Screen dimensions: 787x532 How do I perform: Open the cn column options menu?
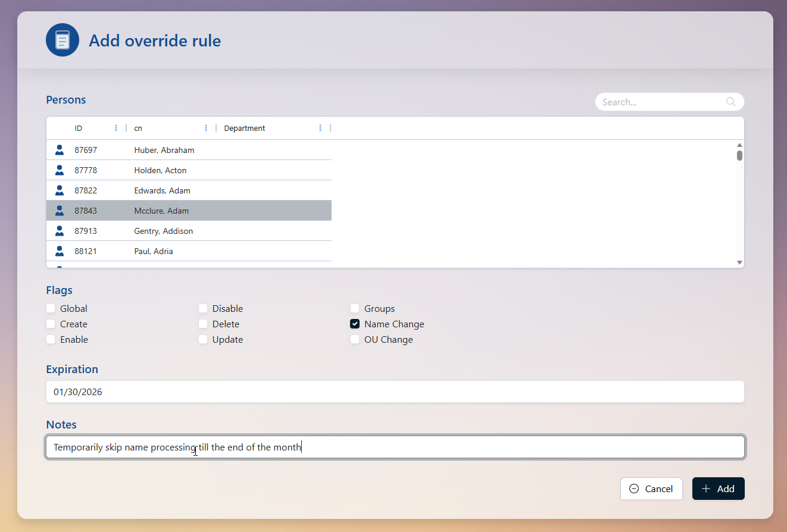pyautogui.click(x=206, y=128)
